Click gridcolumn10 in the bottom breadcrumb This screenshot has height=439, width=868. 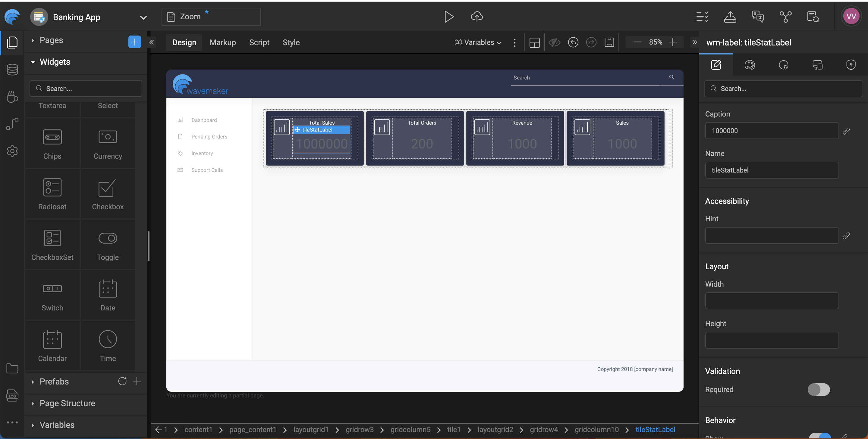596,430
